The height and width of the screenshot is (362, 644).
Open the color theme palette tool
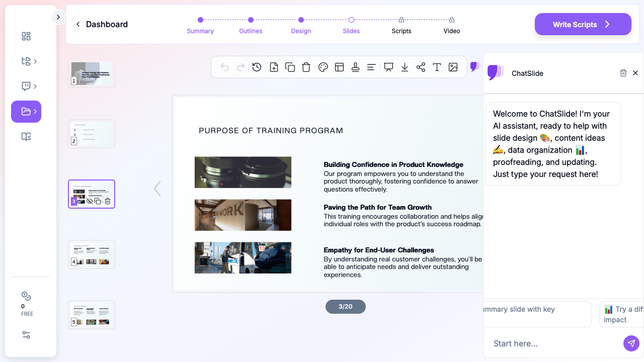(x=323, y=67)
